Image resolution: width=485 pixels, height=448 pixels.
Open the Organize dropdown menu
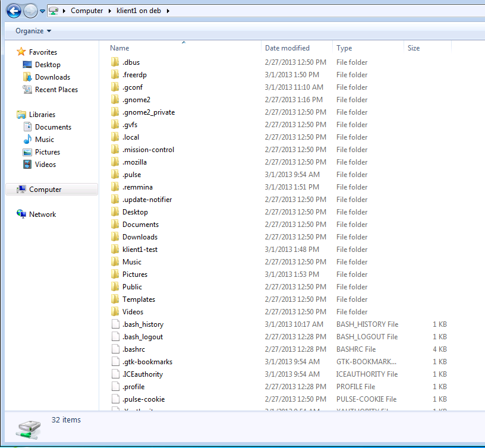[x=33, y=31]
